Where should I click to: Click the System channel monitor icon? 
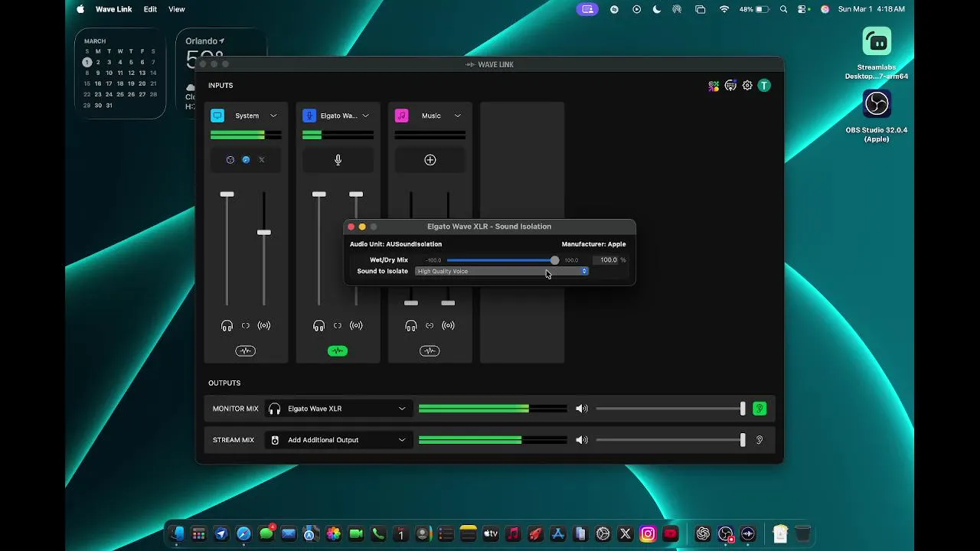pos(217,116)
